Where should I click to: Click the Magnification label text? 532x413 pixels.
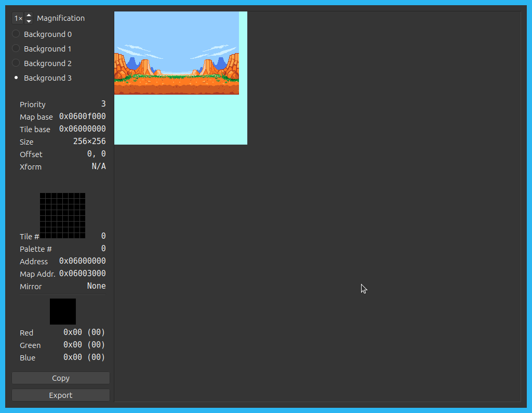click(61, 18)
